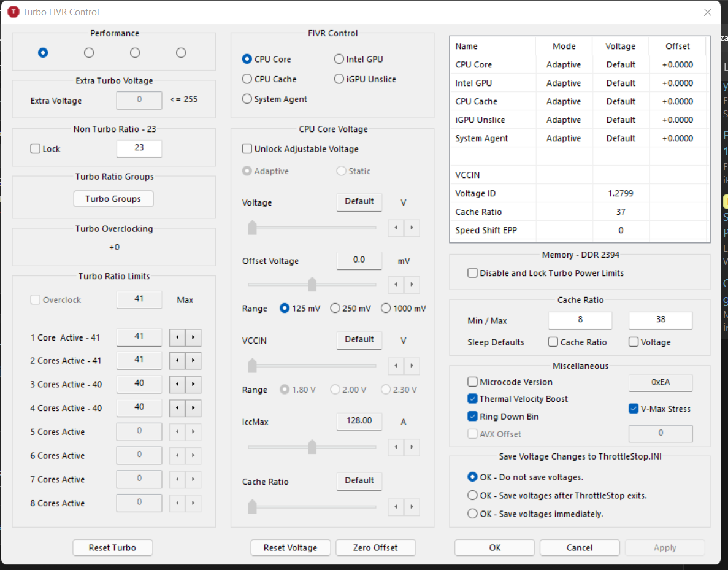Click the IccMax slider thumb
Image resolution: width=728 pixels, height=570 pixels.
point(312,447)
